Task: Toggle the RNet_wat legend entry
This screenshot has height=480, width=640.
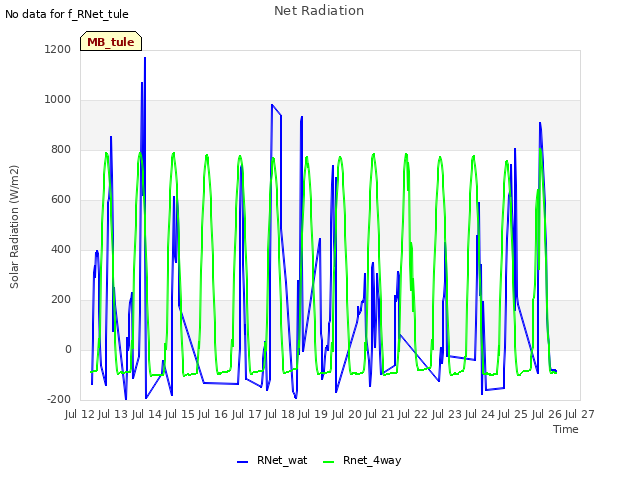Action: (x=272, y=460)
